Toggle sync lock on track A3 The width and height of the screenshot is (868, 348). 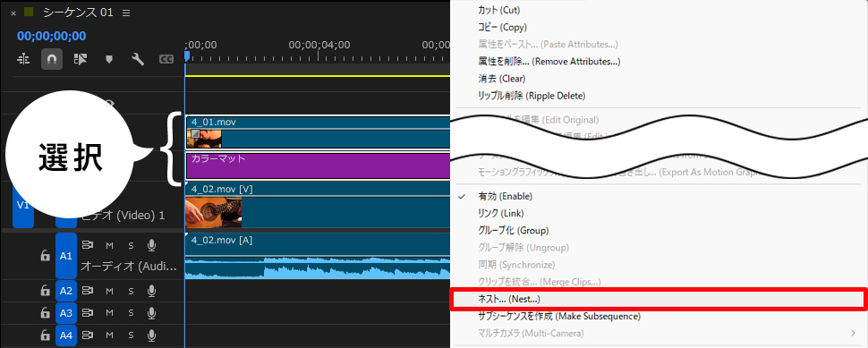pos(88,313)
